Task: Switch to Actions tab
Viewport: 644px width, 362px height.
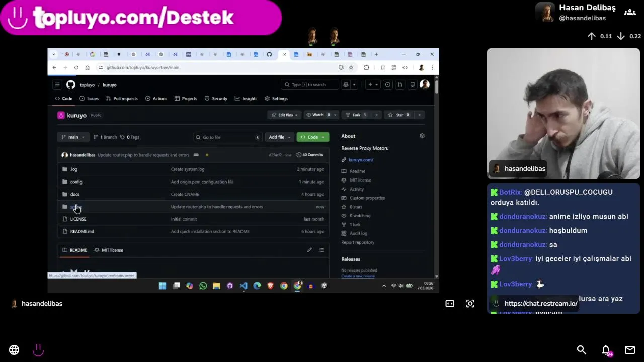Action: click(x=156, y=99)
